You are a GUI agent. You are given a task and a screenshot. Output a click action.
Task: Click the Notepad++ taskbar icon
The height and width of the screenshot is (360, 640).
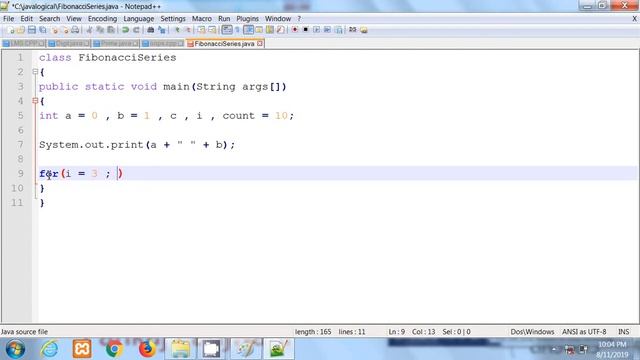279,349
